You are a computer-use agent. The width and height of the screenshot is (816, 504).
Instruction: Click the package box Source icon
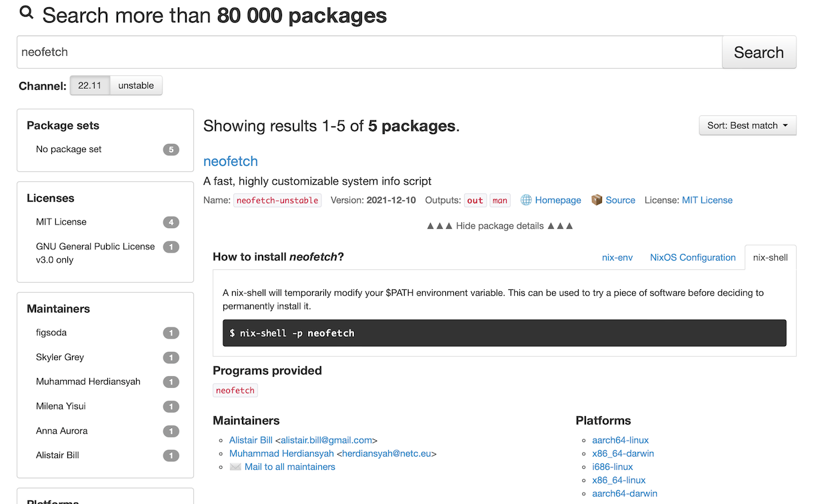pyautogui.click(x=597, y=200)
